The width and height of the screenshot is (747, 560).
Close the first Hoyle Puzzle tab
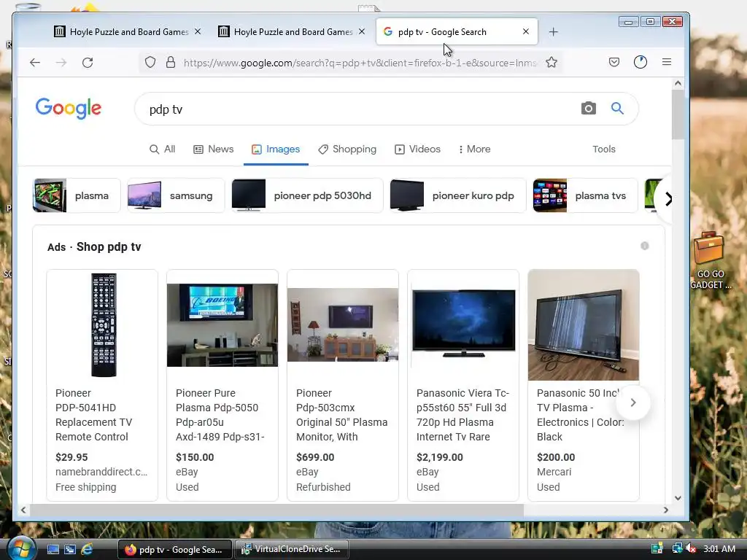(x=198, y=31)
